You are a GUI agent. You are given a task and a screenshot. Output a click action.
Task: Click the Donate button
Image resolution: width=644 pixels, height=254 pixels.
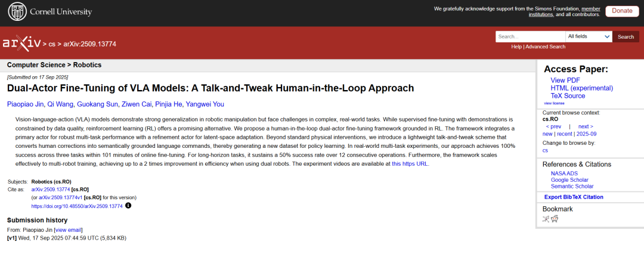(622, 11)
